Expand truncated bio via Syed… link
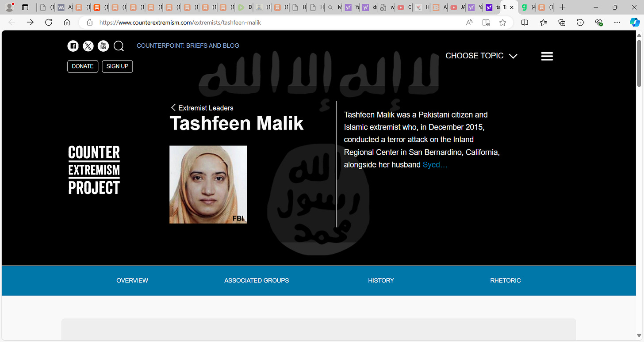 pos(435,165)
